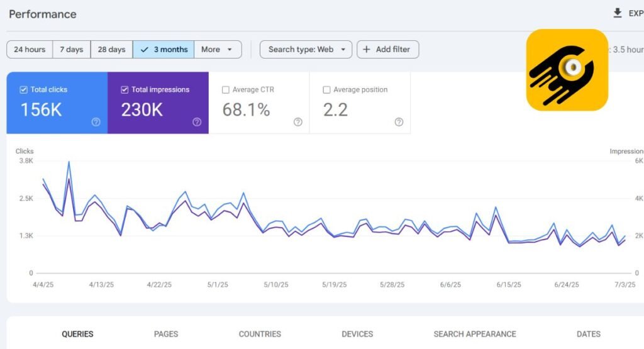644x349 pixels.
Task: Uncheck the Total clicks checkbox
Action: tap(24, 90)
